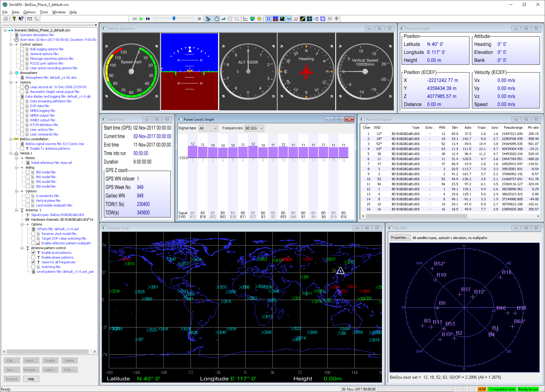The image size is (545, 392).
Task: Open help via question mark icon
Action: point(14,19)
